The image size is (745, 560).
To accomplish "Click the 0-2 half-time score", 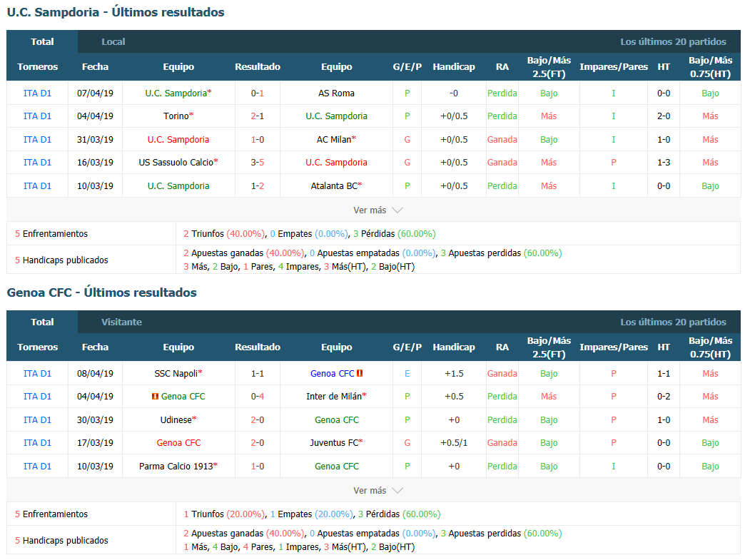I will click(x=664, y=396).
